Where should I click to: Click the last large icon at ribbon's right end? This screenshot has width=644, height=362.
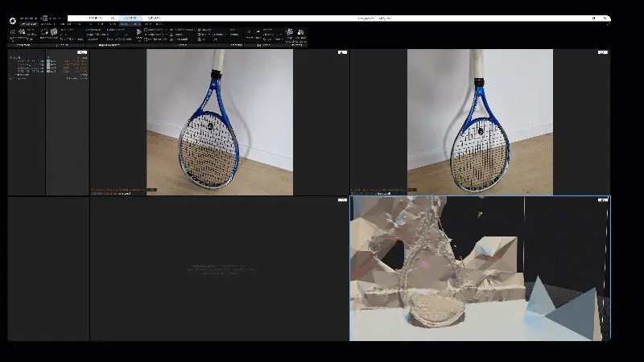301,32
